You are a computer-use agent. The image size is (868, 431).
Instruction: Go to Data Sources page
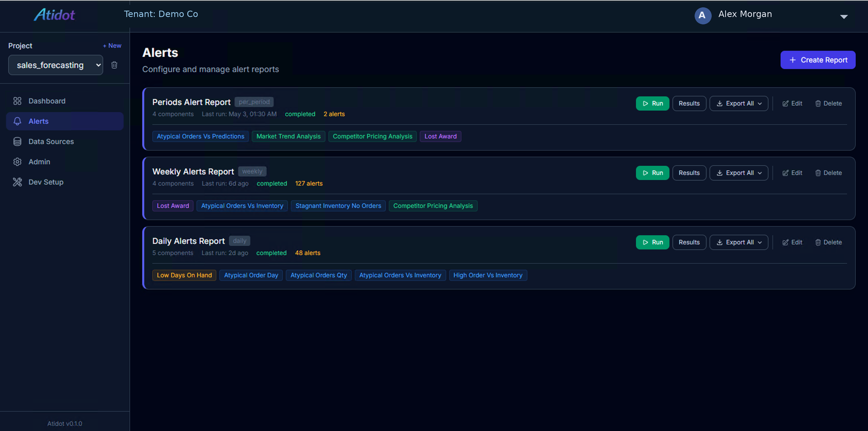[x=65, y=141]
